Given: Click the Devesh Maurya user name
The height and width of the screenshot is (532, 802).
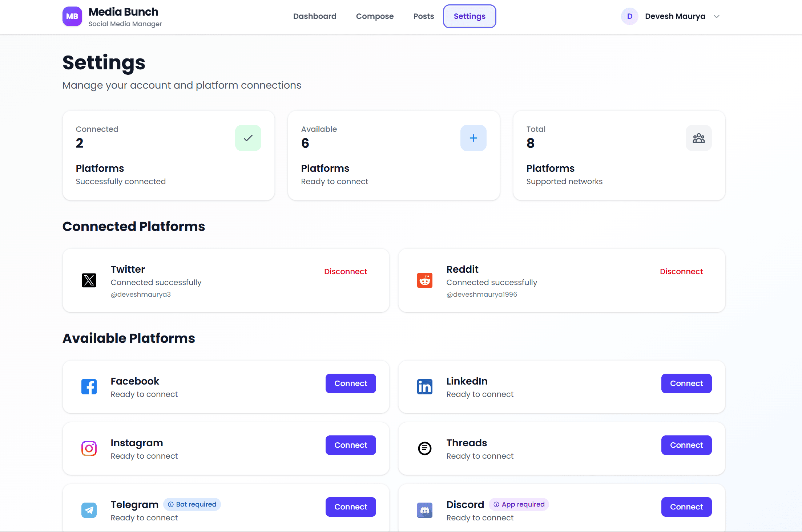Looking at the screenshot, I should pos(675,16).
